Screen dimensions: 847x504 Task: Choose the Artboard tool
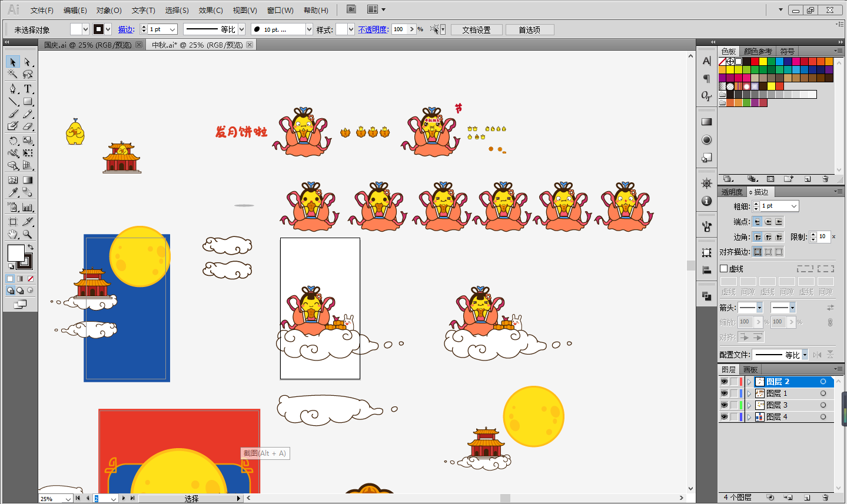point(13,222)
